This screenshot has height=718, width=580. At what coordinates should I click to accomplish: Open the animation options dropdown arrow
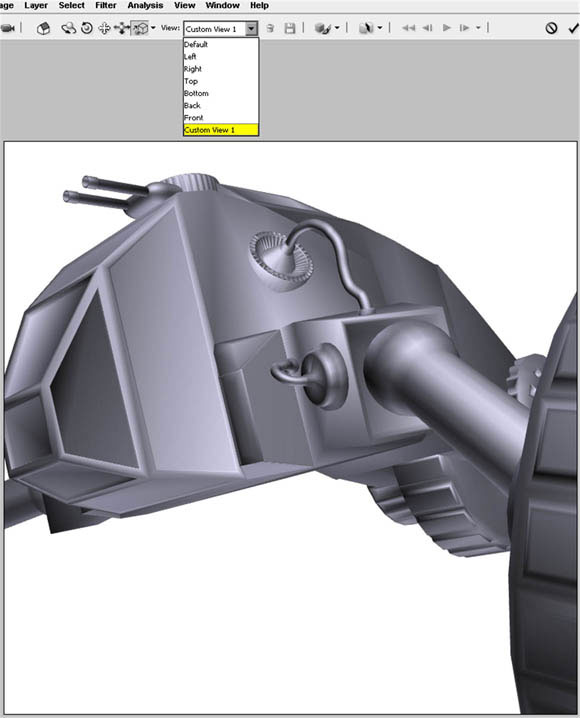pyautogui.click(x=478, y=28)
